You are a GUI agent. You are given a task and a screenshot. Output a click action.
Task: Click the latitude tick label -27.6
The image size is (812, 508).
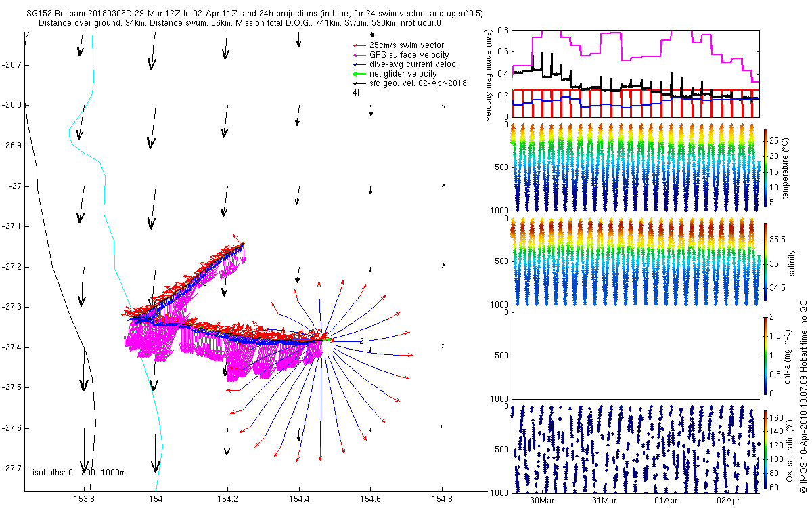tap(13, 428)
